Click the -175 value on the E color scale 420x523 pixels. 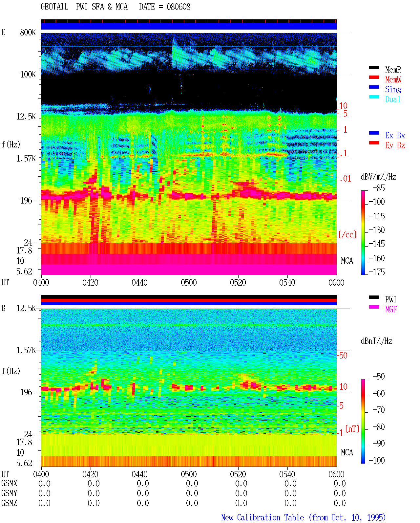377,272
